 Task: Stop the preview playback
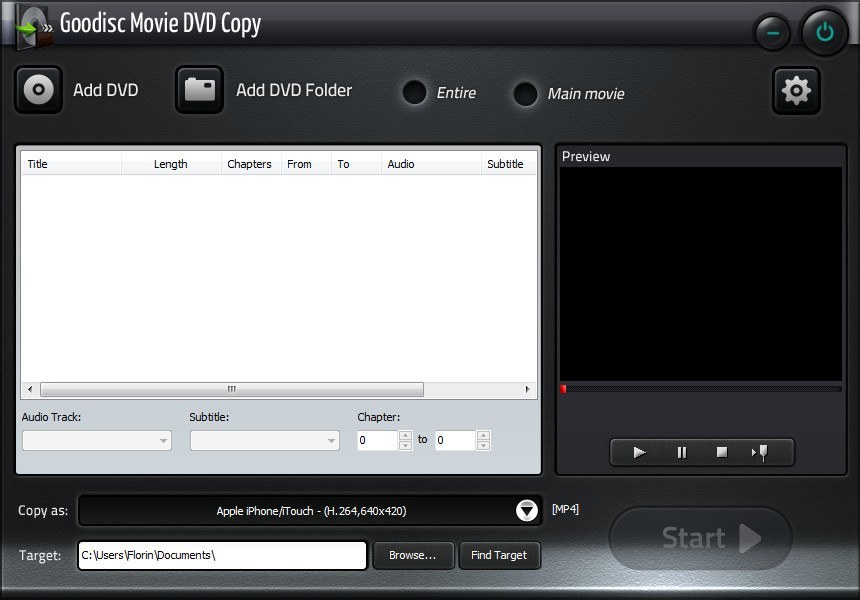click(721, 452)
